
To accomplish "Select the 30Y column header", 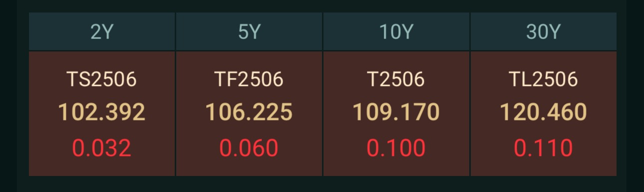I will (544, 32).
